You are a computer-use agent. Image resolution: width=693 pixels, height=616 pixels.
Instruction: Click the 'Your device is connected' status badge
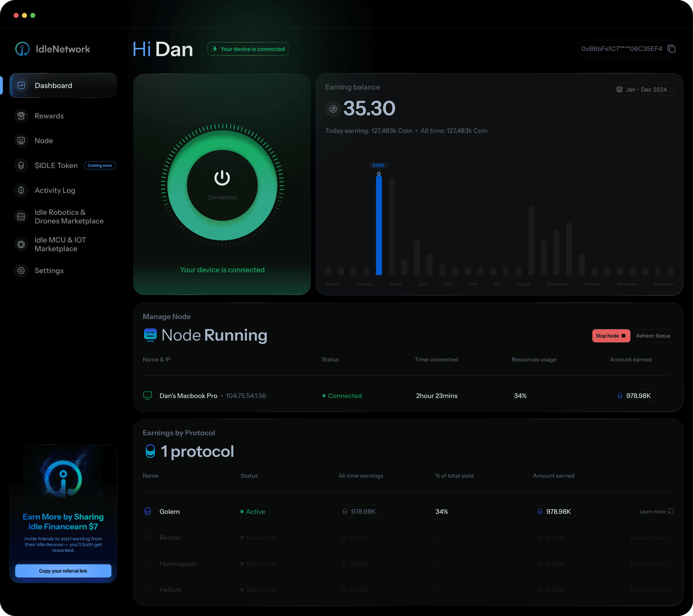(248, 49)
